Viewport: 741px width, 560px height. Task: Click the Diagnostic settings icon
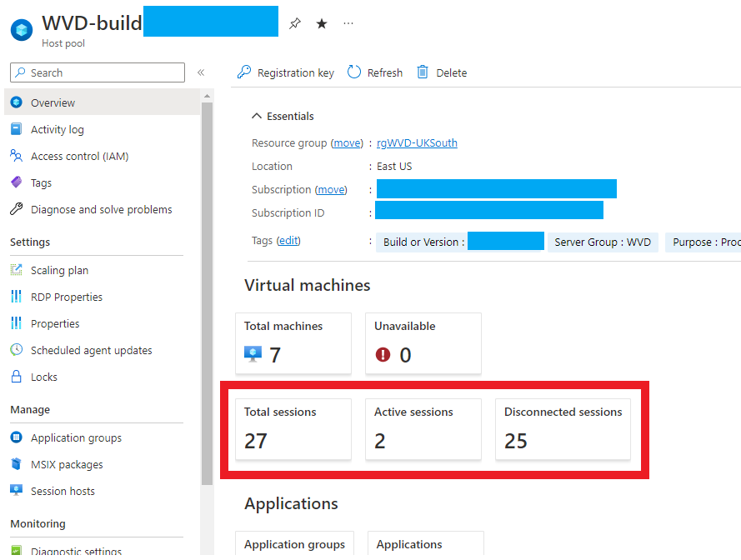tap(16, 551)
